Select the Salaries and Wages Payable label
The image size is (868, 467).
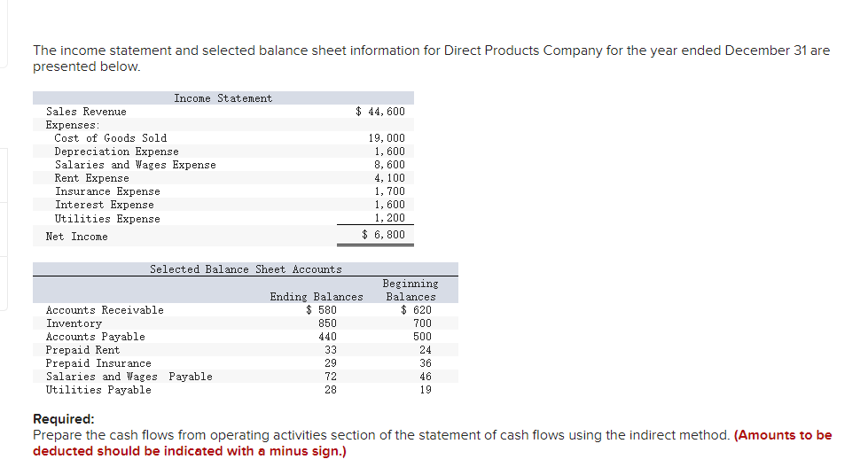(x=129, y=377)
